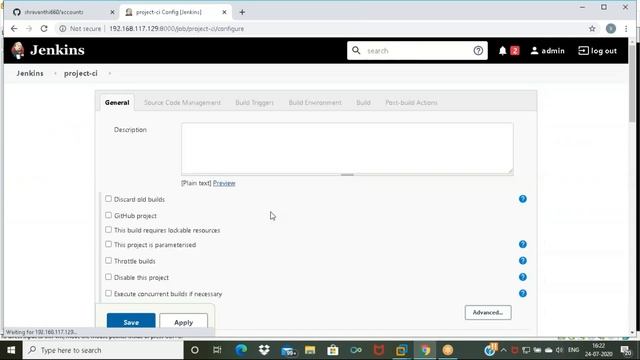This screenshot has width=640, height=360.
Task: Open help for This project is parameterised
Action: 522,244
